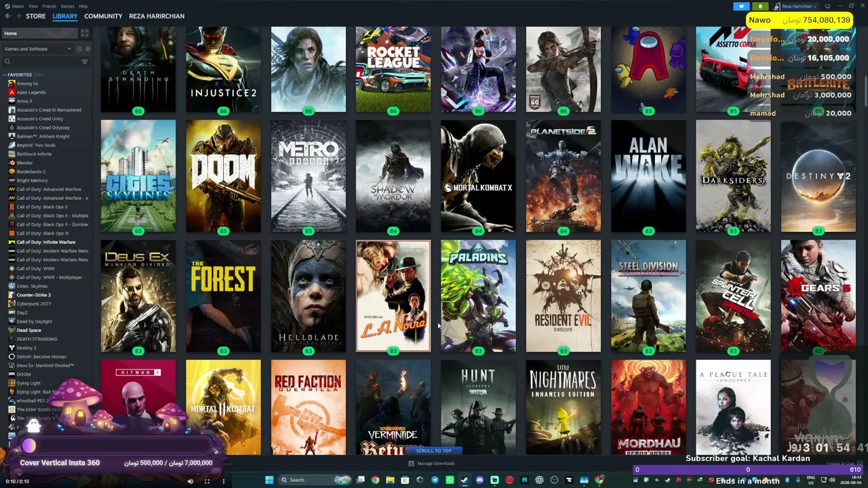The image size is (868, 488).
Task: Select Cyberpunk 2077 in sidebar
Action: click(34, 304)
